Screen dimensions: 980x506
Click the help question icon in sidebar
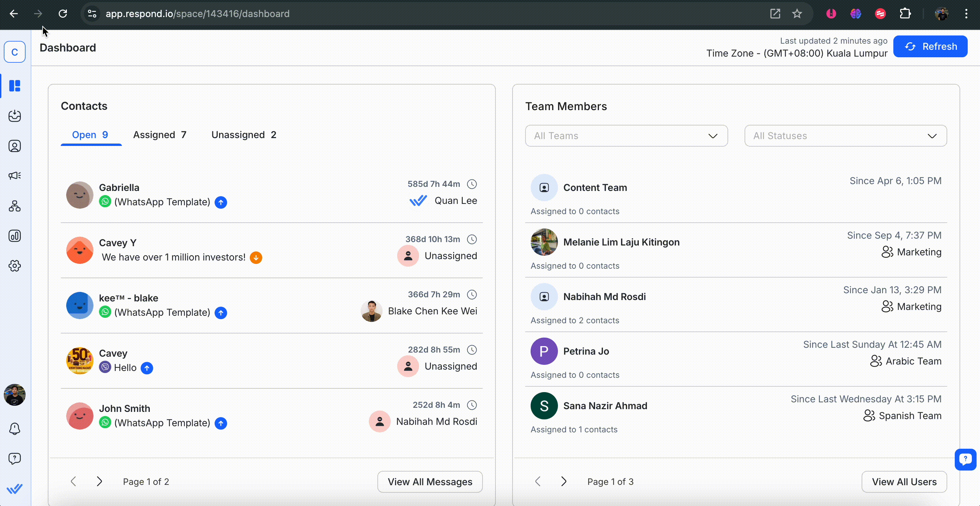(14, 459)
